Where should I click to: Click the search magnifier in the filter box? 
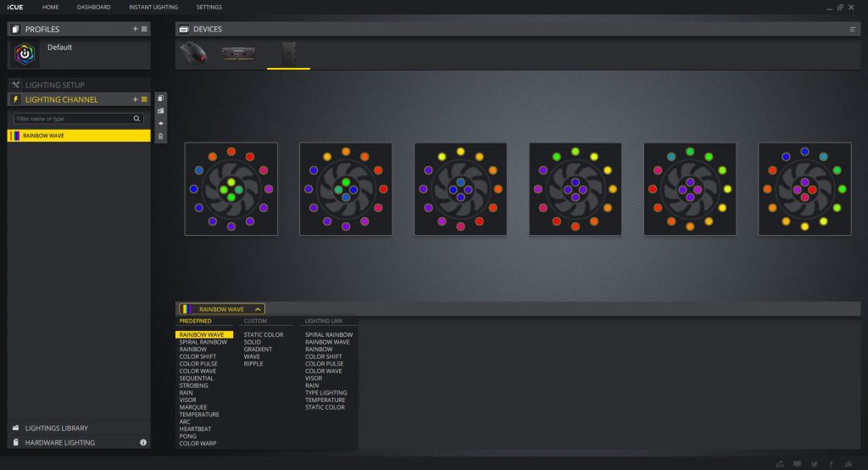[137, 119]
